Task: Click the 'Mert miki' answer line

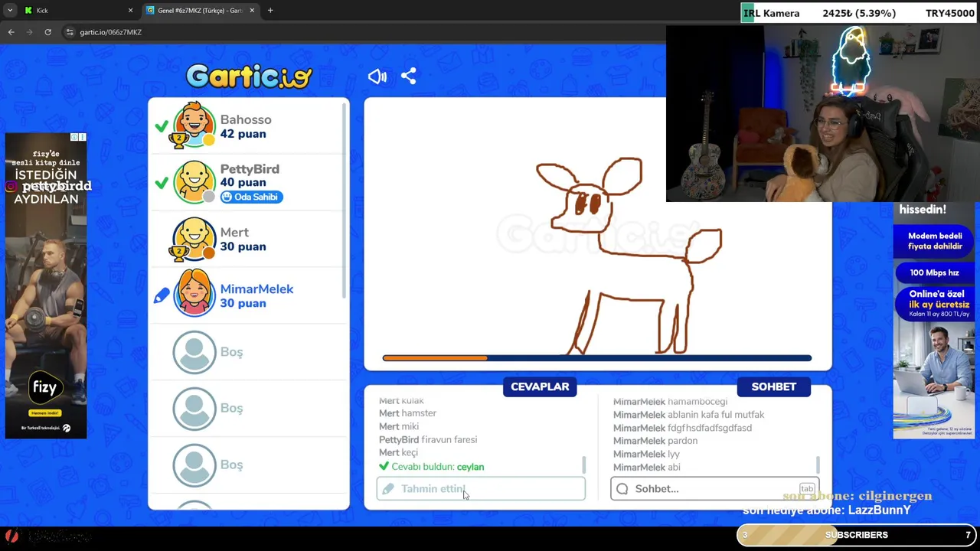Action: pyautogui.click(x=399, y=426)
